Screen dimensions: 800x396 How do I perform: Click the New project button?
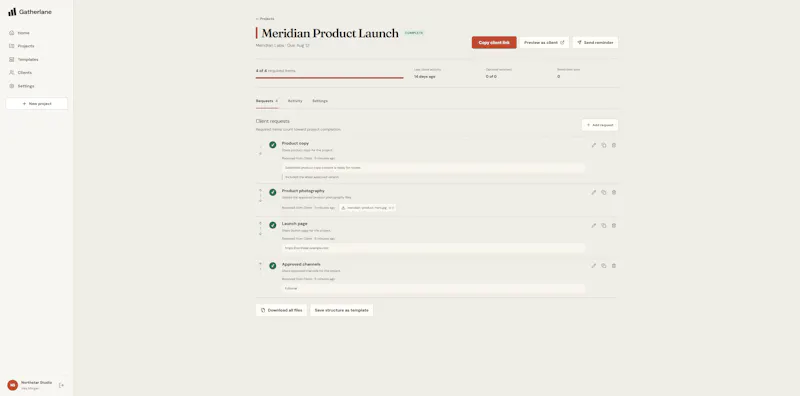tap(37, 104)
